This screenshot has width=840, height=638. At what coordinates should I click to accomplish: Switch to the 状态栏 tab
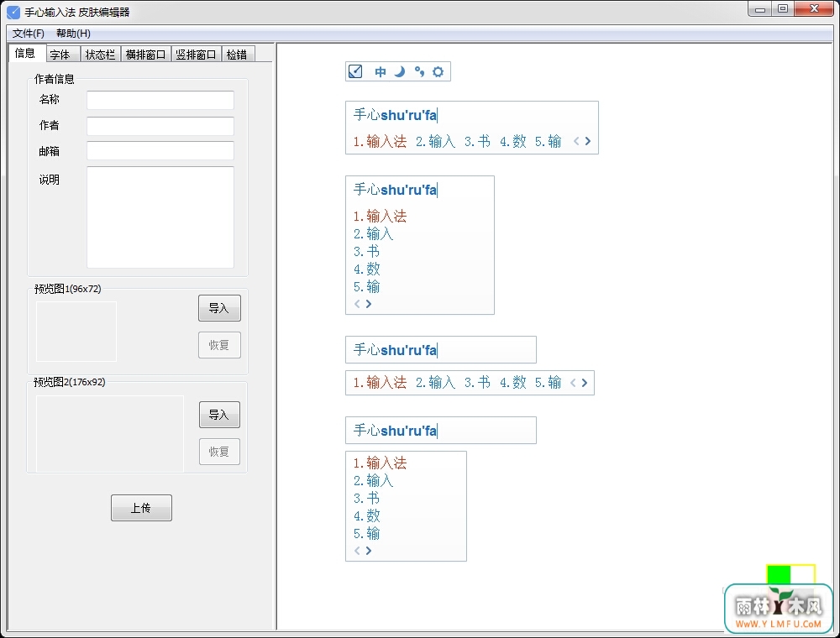coord(100,55)
